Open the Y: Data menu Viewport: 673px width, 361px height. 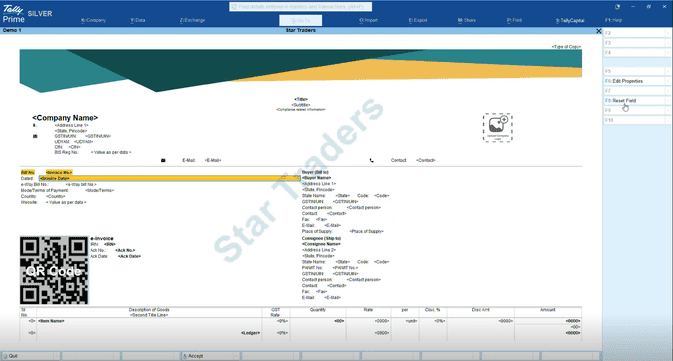pyautogui.click(x=138, y=20)
